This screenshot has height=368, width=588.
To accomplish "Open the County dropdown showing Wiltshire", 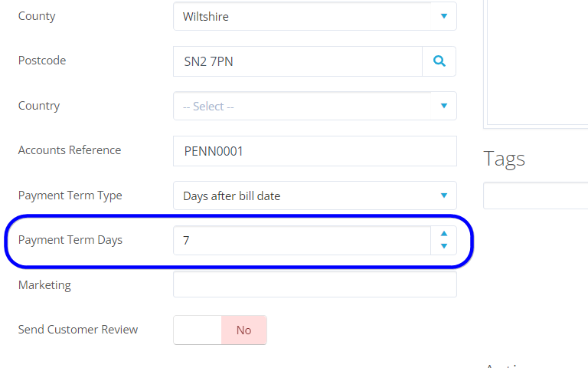I will tap(306, 16).
